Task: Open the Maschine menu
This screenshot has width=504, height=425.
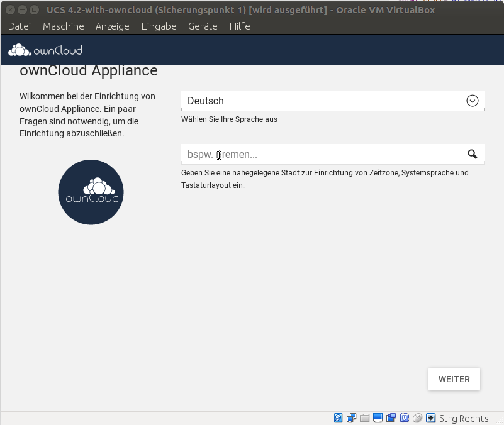Action: pyautogui.click(x=63, y=26)
